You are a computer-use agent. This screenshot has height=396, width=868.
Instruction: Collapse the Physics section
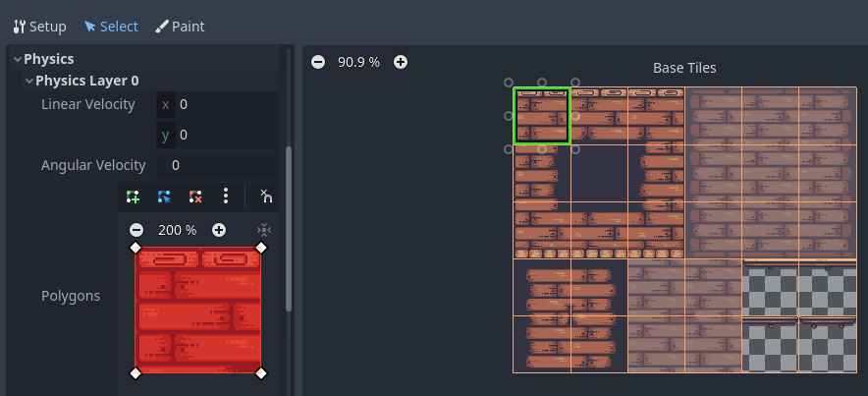(x=18, y=59)
